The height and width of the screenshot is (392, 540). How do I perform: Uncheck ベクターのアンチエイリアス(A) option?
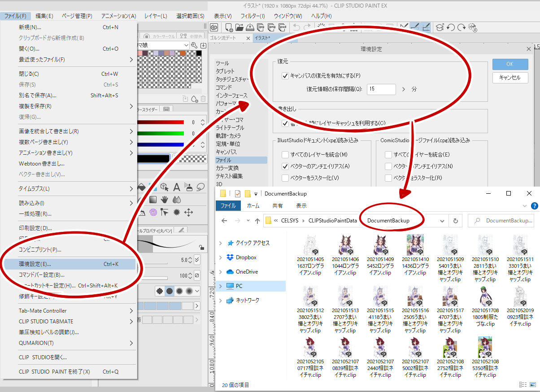pos(285,166)
